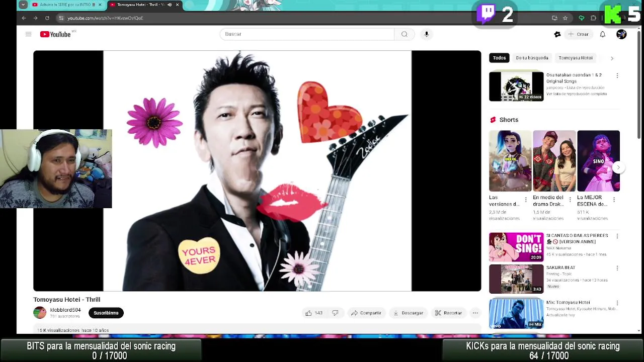Select the Tomoyasu Hotei filter chip
Image resolution: width=644 pixels, height=362 pixels.
pyautogui.click(x=575, y=58)
